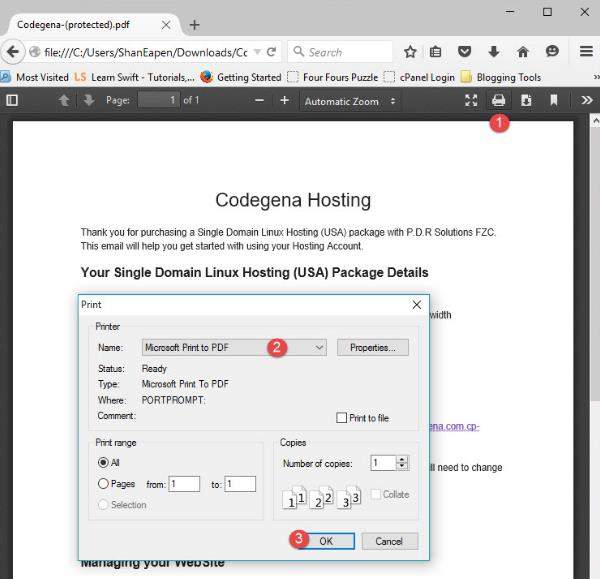Image resolution: width=600 pixels, height=579 pixels.
Task: Open the downloads arrow icon
Action: click(494, 52)
